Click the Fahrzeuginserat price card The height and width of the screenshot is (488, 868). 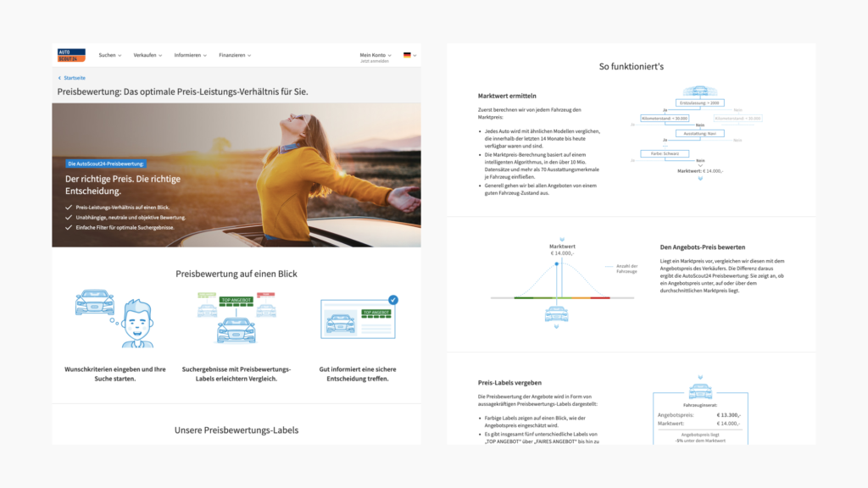coord(700,417)
